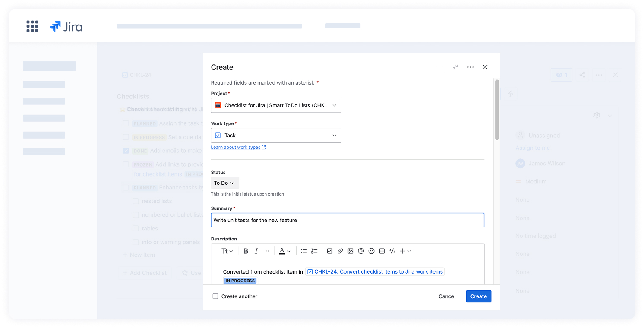This screenshot has height=328, width=644.
Task: Toggle the watch eye icon in background issue
Action: coord(562,75)
